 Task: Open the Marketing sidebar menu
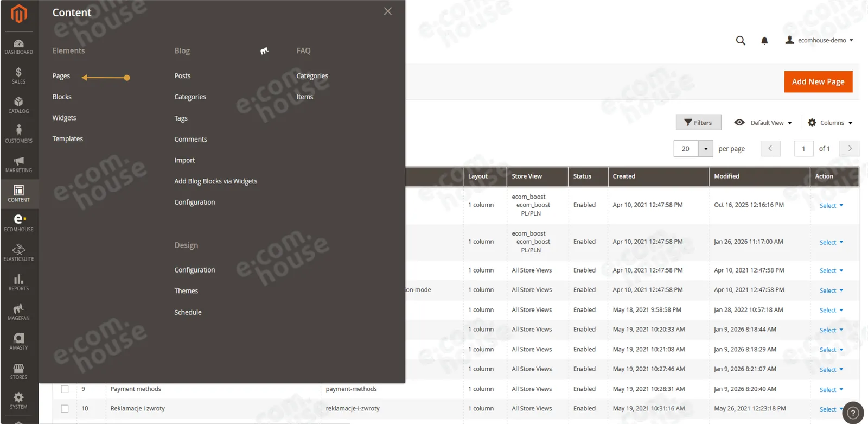pyautogui.click(x=19, y=164)
